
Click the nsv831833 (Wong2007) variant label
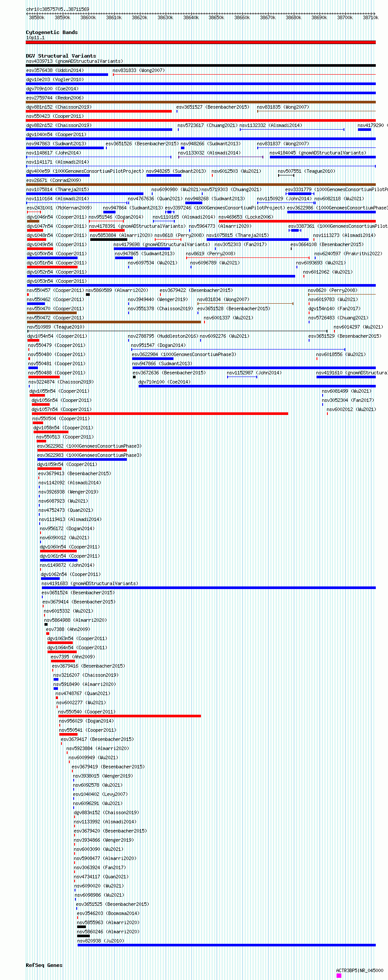point(139,70)
